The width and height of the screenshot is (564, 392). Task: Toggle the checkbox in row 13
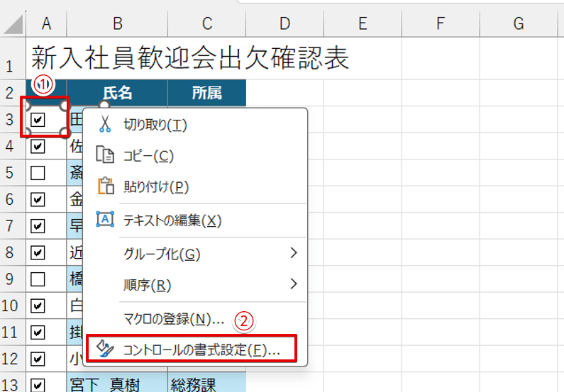coord(38,385)
